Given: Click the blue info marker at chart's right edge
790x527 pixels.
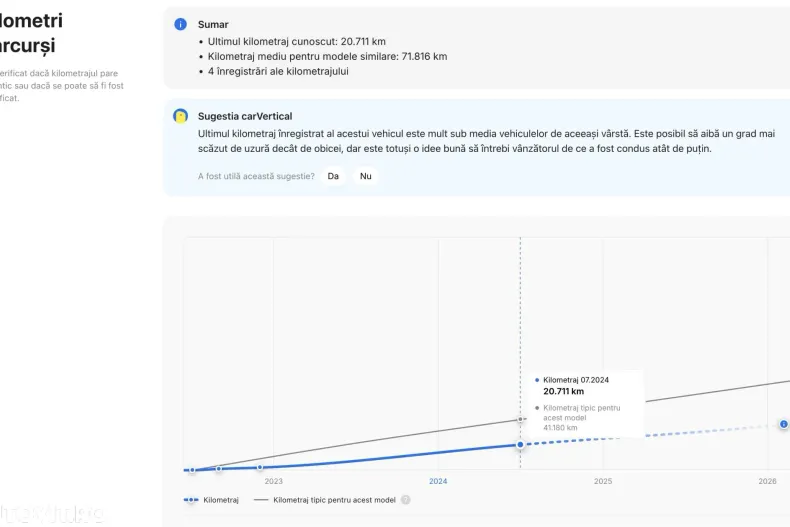Looking at the screenshot, I should point(783,424).
